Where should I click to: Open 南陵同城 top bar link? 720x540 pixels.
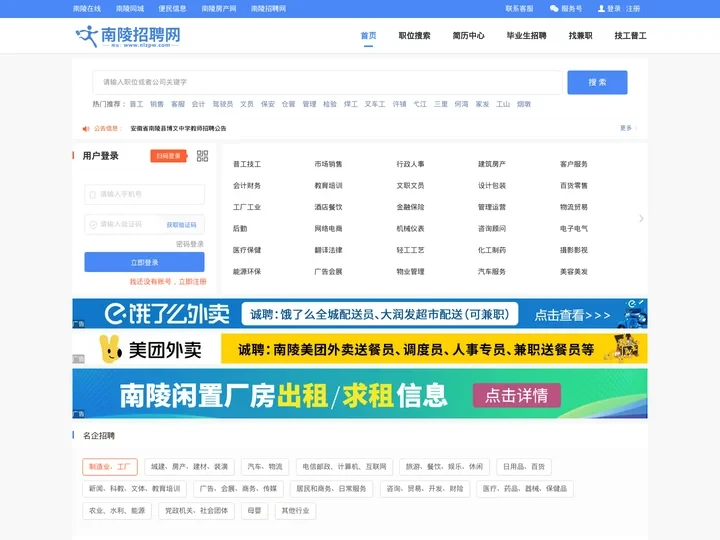pos(130,9)
